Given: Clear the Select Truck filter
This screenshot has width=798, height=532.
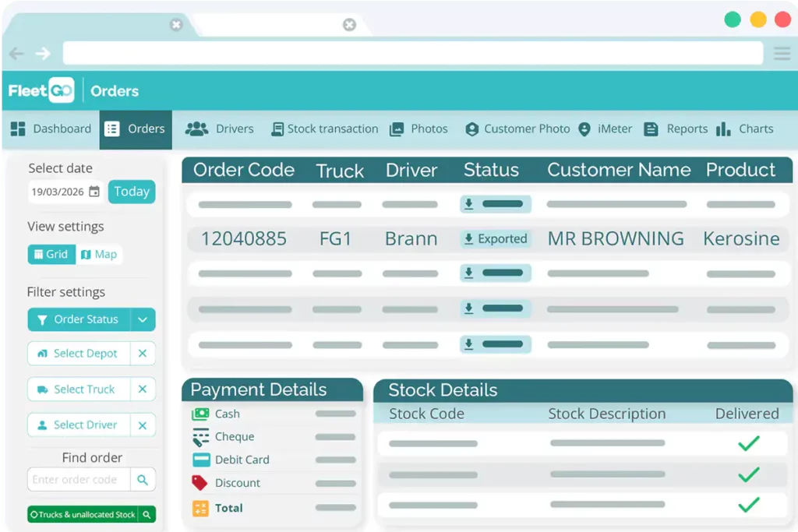Looking at the screenshot, I should point(143,389).
